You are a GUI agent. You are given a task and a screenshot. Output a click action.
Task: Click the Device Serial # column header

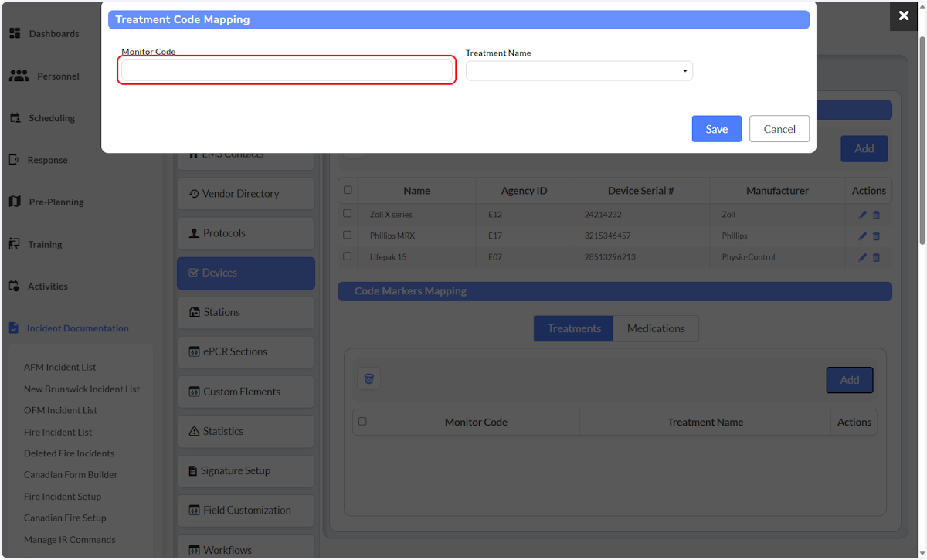point(640,191)
